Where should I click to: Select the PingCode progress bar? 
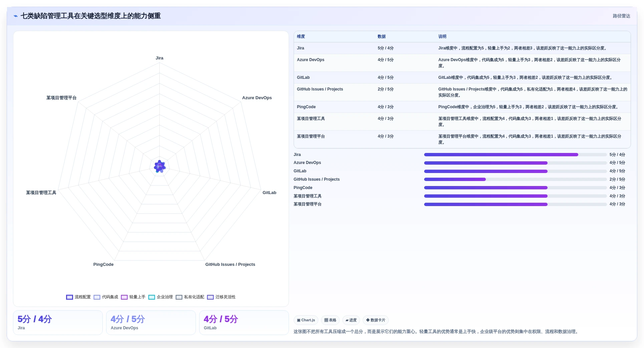[515, 188]
